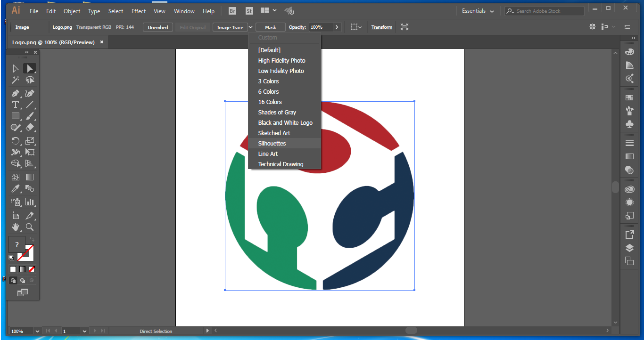
Task: Open the Essentials workspace dropdown
Action: click(x=478, y=11)
